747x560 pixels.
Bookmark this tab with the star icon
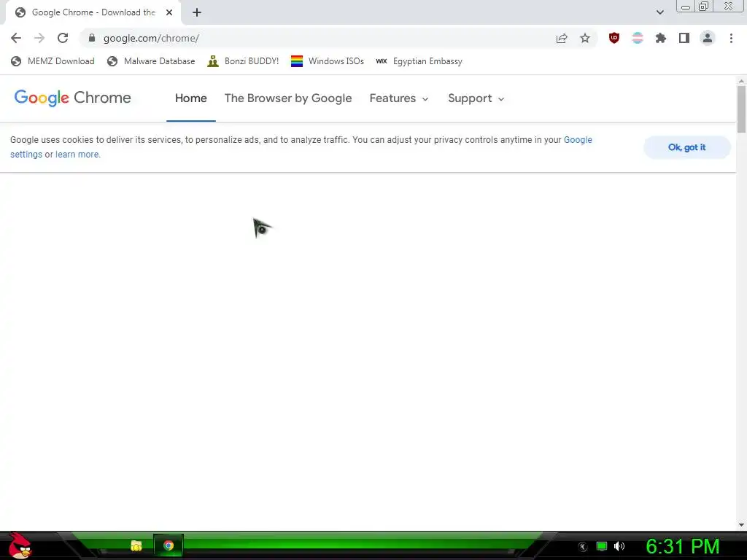tap(585, 38)
